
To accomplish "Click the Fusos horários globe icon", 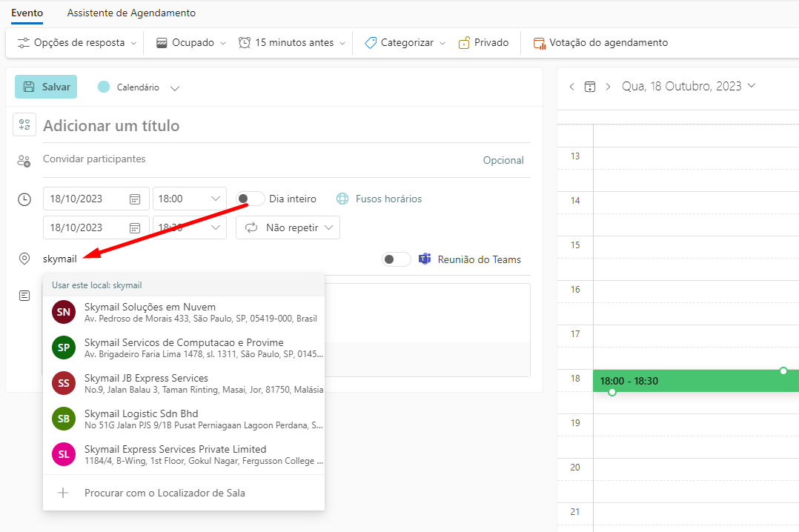I will click(x=342, y=199).
